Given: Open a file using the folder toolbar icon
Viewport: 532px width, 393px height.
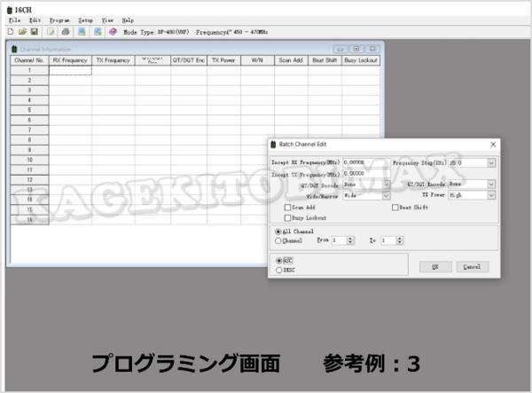Looking at the screenshot, I should [x=22, y=32].
